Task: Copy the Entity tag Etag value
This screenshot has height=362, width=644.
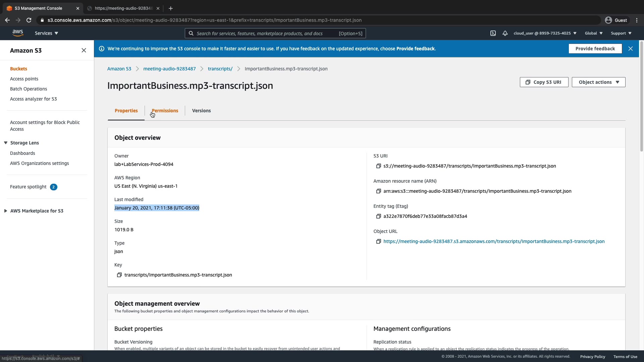Action: tap(378, 216)
